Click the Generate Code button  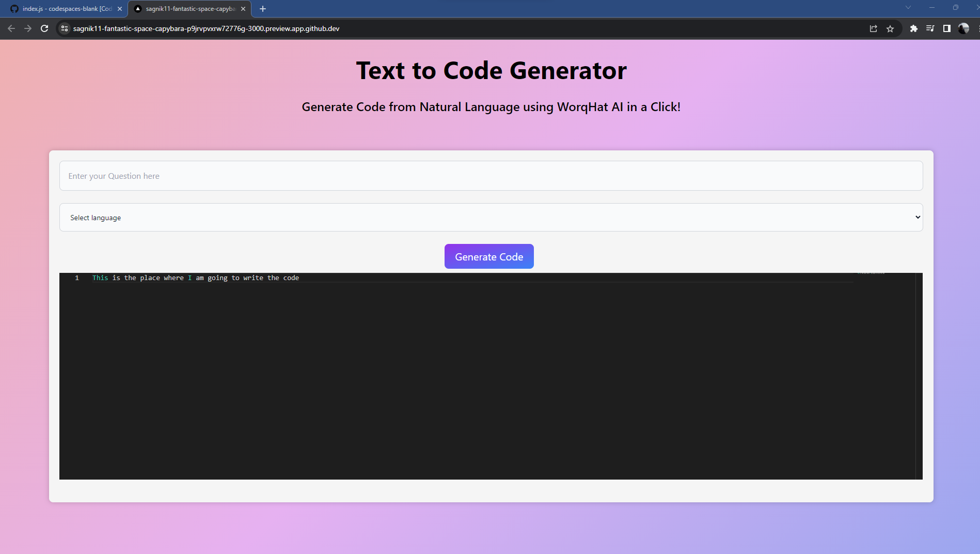click(489, 256)
